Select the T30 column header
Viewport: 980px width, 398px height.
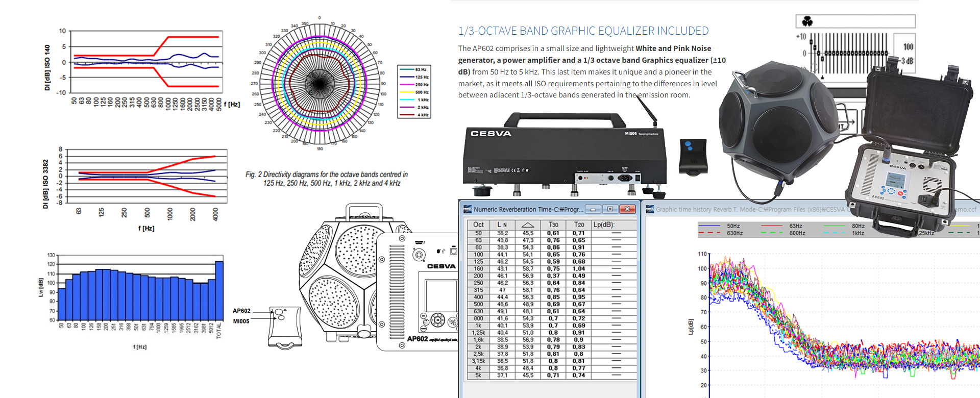(x=553, y=225)
